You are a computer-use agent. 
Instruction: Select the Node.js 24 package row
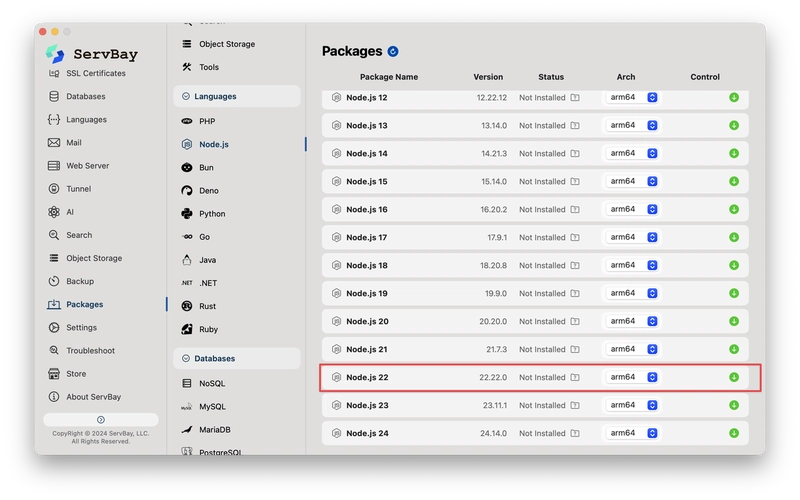tap(450, 433)
